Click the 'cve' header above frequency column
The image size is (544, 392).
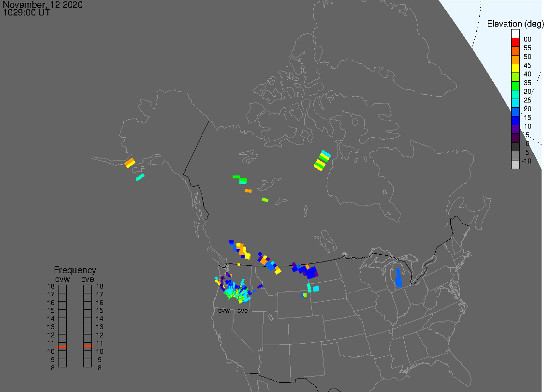pyautogui.click(x=88, y=279)
